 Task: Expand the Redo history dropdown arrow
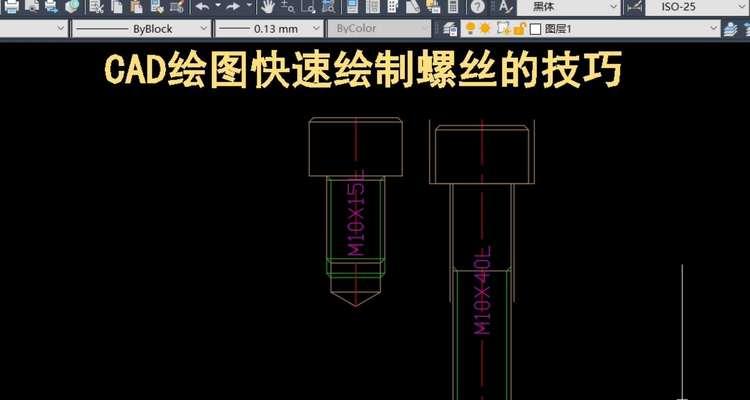pyautogui.click(x=249, y=6)
